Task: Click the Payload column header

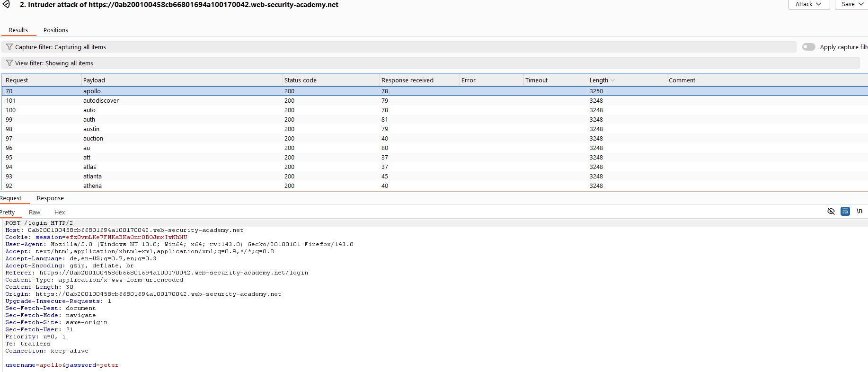Action: (94, 80)
